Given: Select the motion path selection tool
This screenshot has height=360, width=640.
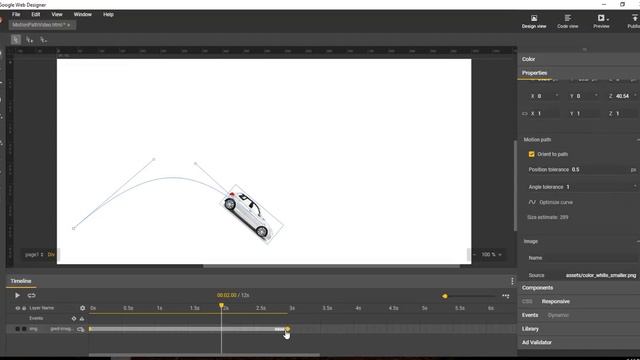Looking at the screenshot, I should pyautogui.click(x=16, y=40).
